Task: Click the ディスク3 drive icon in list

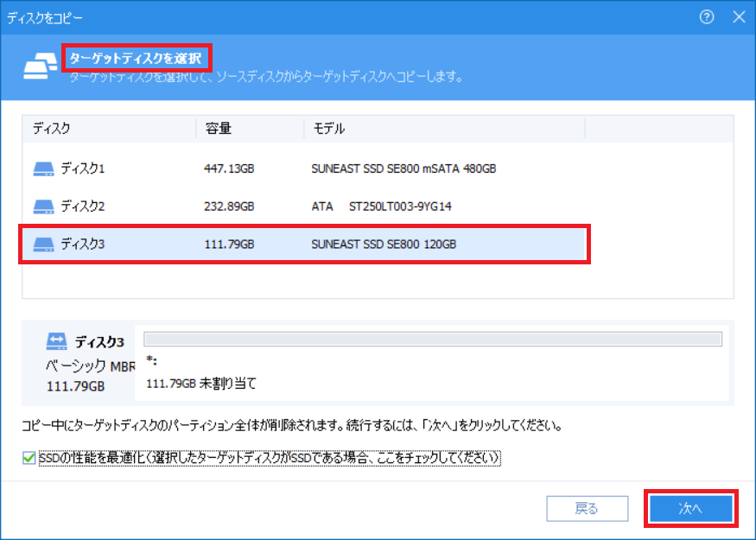Action: (x=43, y=244)
